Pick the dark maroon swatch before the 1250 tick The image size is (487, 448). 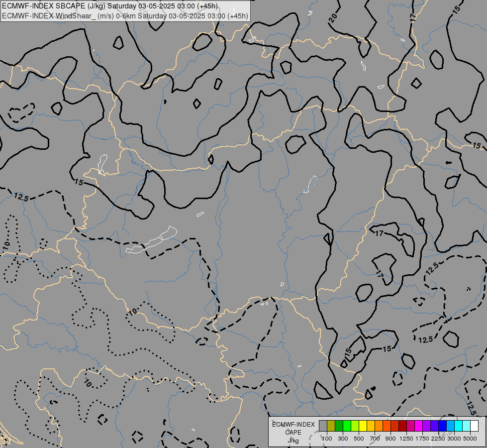pos(402,426)
